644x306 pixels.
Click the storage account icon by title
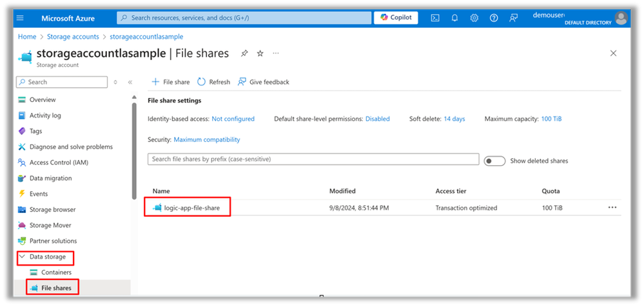[x=25, y=56]
